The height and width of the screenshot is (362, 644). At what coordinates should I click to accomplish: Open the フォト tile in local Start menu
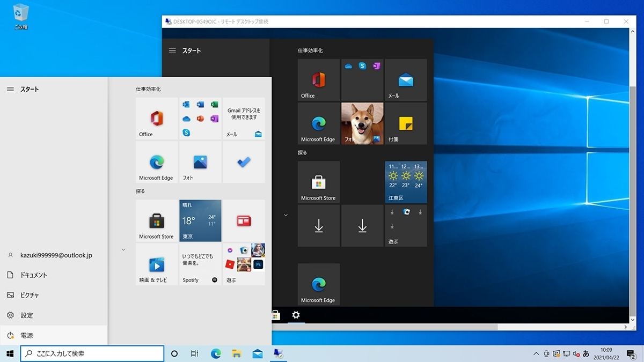[200, 162]
